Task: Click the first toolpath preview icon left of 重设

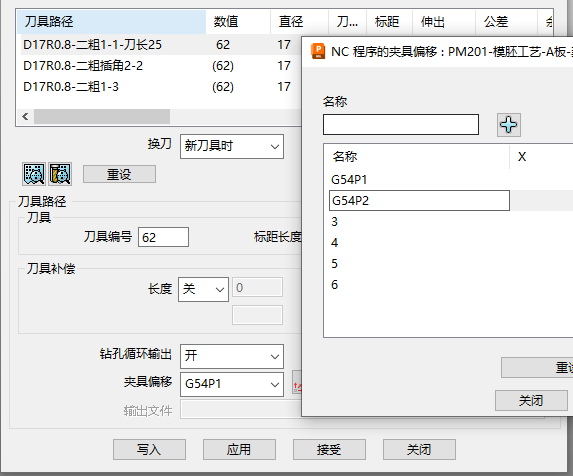Action: coord(34,174)
